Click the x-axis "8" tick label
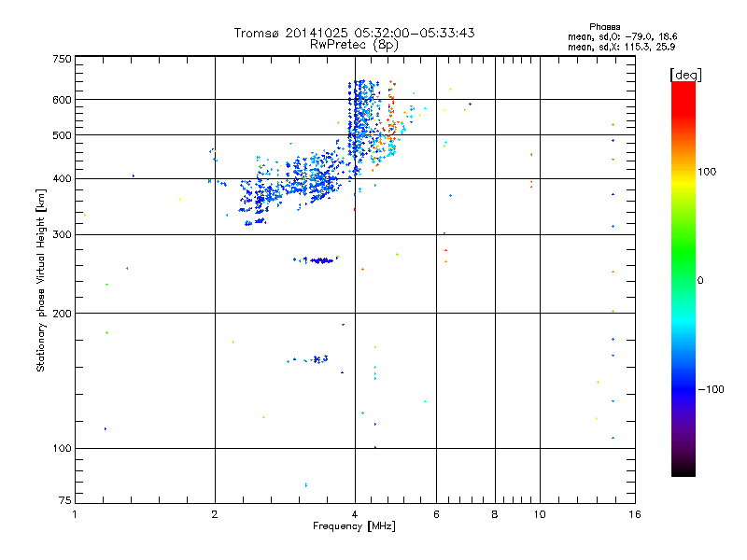This screenshot has height=560, width=747. [495, 514]
